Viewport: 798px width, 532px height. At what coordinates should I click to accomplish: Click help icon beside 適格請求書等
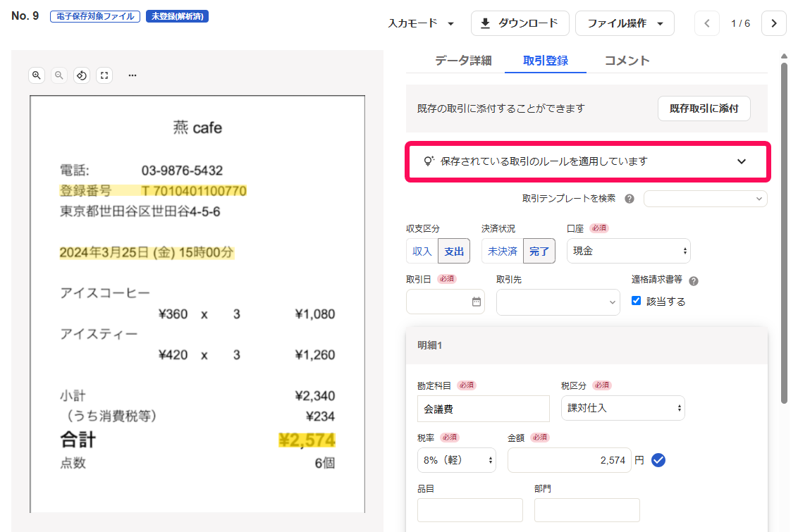point(694,280)
